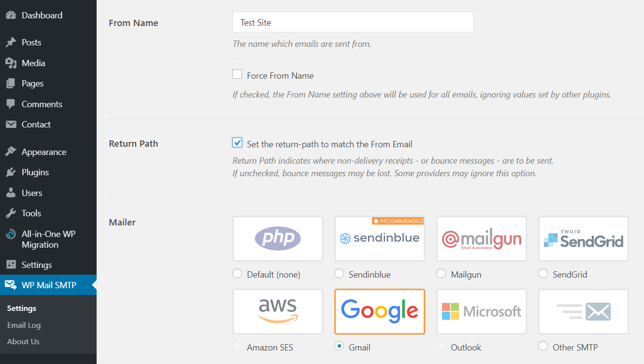Pick the Mailgun logo tile
Image resolution: width=644 pixels, height=364 pixels.
coord(481,238)
